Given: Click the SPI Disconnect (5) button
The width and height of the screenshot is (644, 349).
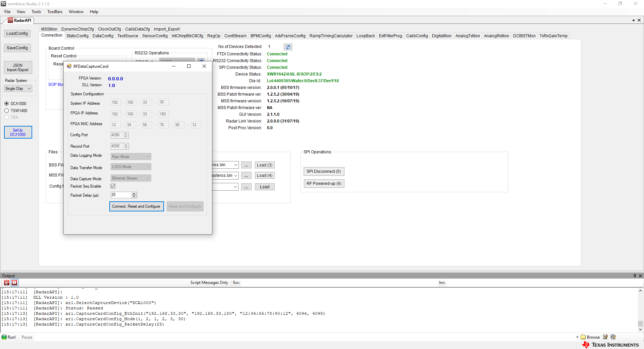Looking at the screenshot, I should (x=324, y=171).
